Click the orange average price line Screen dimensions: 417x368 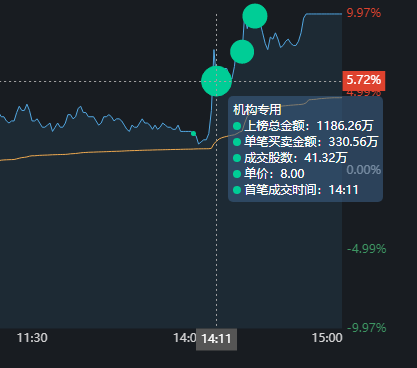coord(110,152)
